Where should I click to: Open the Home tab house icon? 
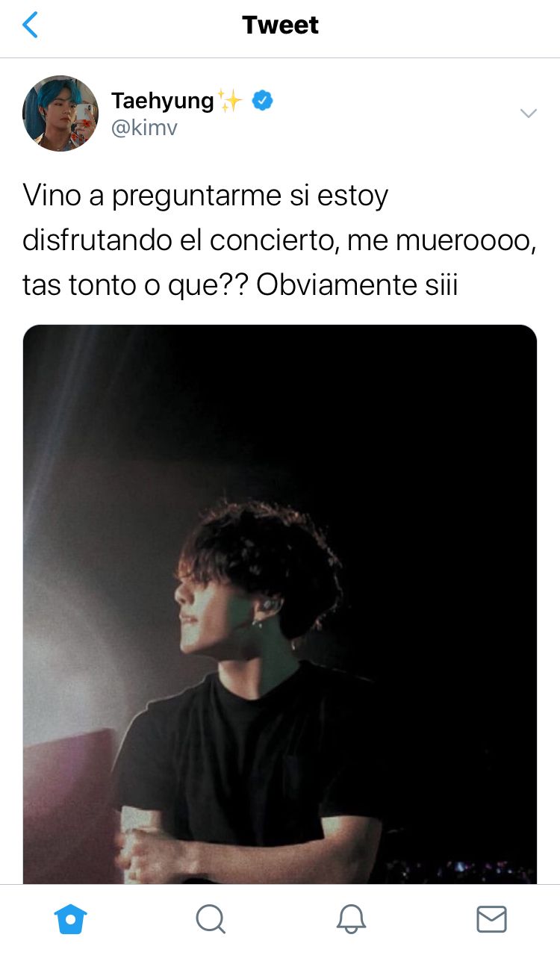[71, 919]
